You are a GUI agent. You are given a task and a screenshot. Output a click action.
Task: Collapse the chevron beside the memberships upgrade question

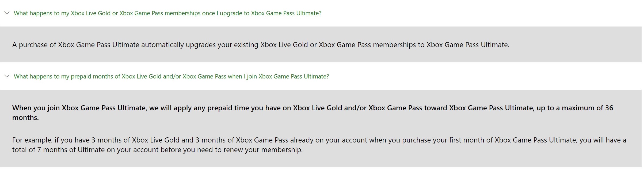tap(7, 13)
